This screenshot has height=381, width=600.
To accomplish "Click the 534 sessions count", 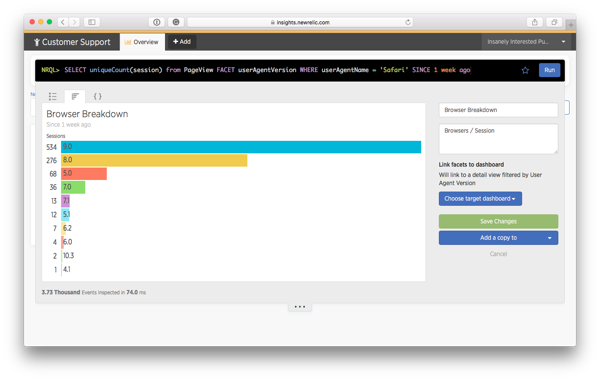I will (51, 147).
